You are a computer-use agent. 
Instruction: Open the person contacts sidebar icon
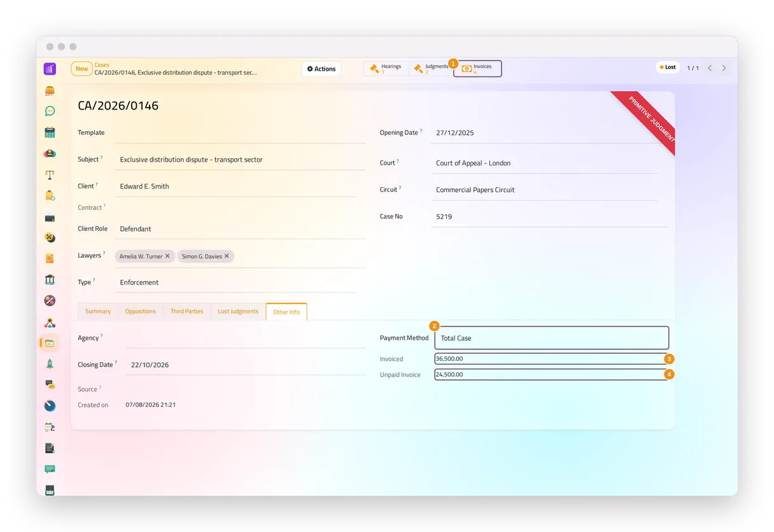pyautogui.click(x=50, y=153)
